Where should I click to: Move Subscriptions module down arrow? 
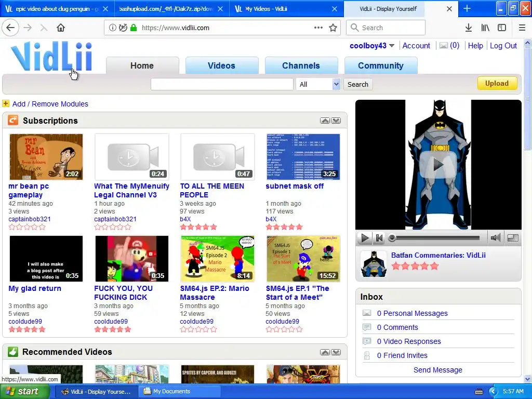(336, 121)
